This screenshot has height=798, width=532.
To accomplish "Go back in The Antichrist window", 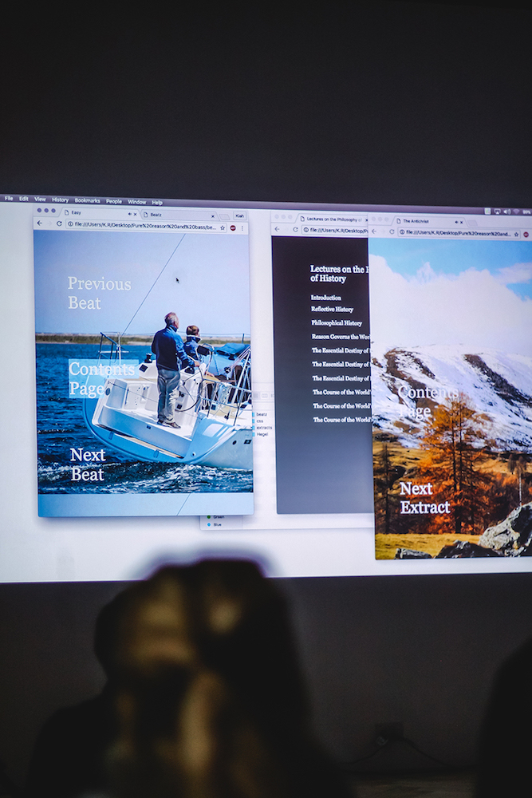I will click(x=374, y=231).
